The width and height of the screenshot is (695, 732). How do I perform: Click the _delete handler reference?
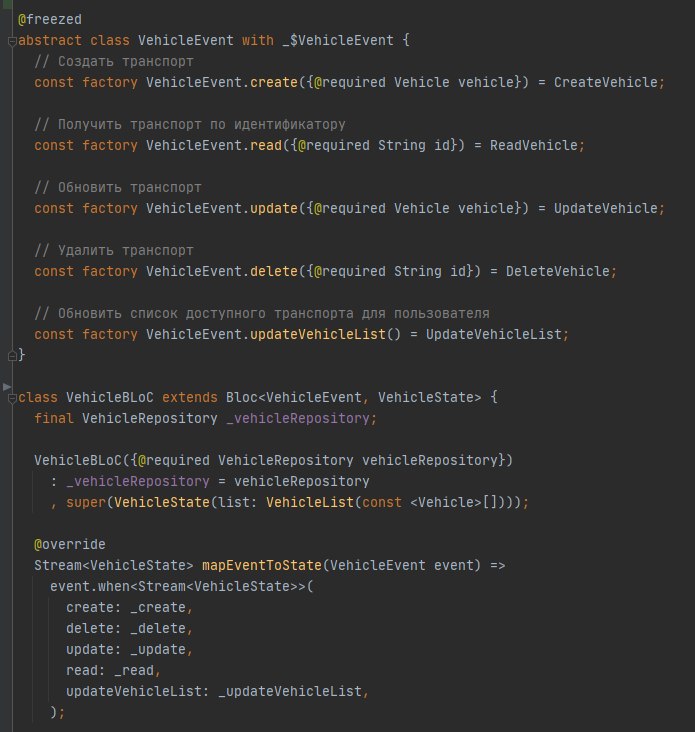tap(158, 629)
